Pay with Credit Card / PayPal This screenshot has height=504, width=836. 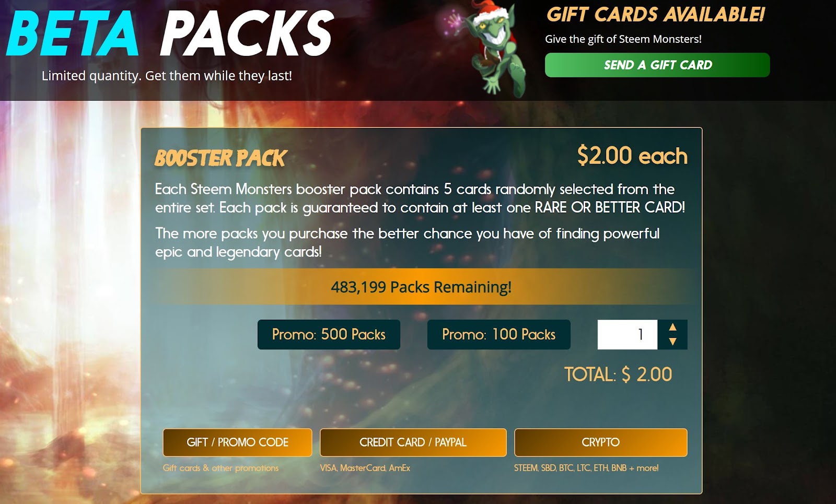pyautogui.click(x=413, y=442)
